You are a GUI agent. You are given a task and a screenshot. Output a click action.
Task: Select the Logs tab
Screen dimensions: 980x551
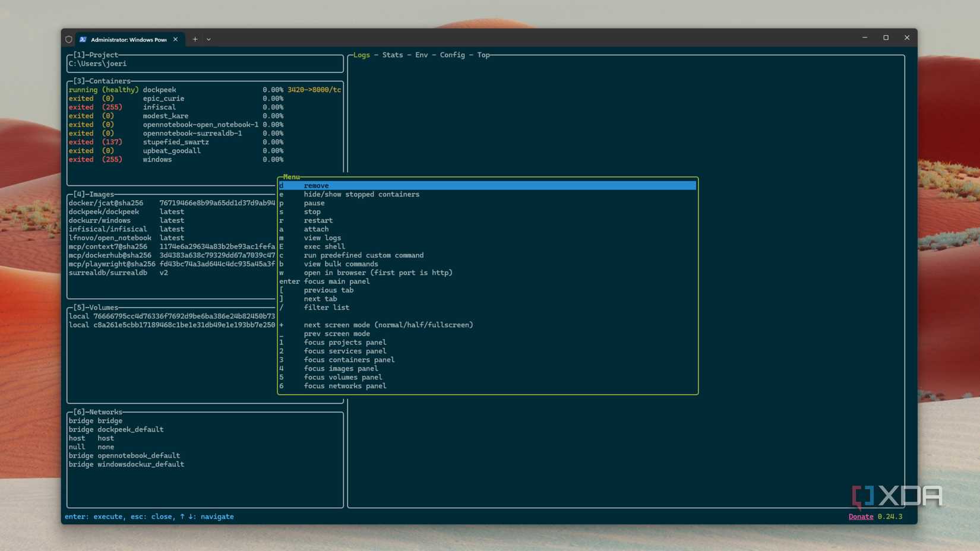pyautogui.click(x=361, y=55)
